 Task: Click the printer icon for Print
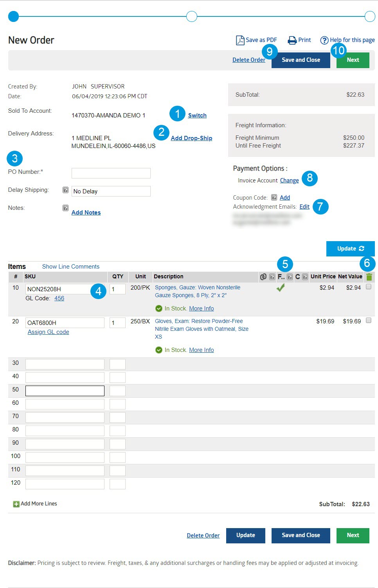point(292,40)
